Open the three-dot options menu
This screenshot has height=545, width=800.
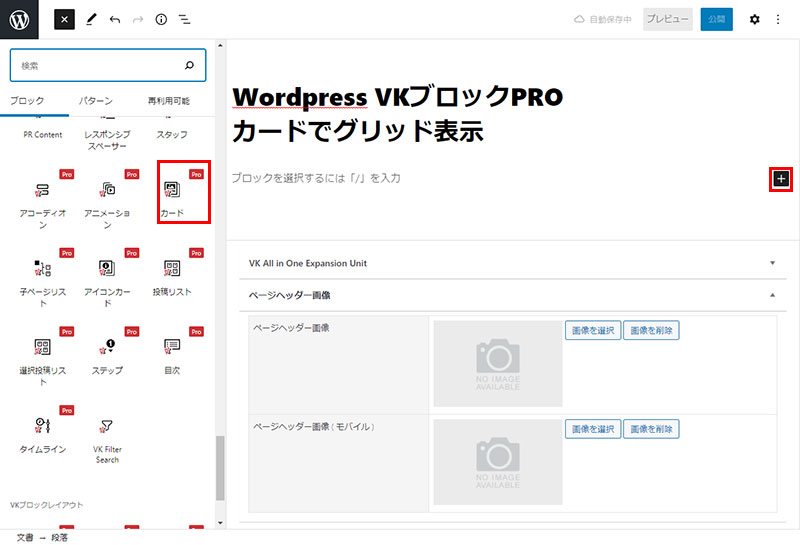[x=779, y=19]
